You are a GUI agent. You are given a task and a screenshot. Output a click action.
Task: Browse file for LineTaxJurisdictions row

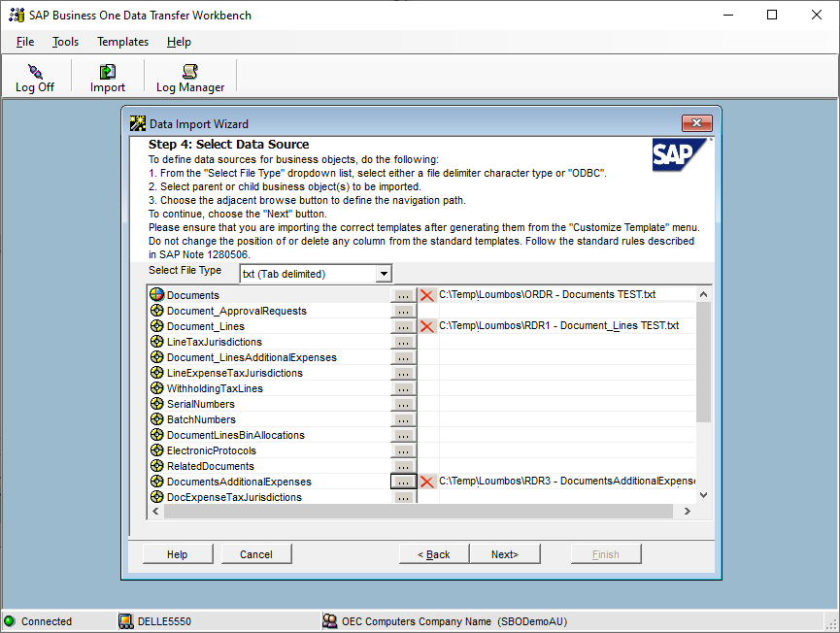click(x=403, y=342)
